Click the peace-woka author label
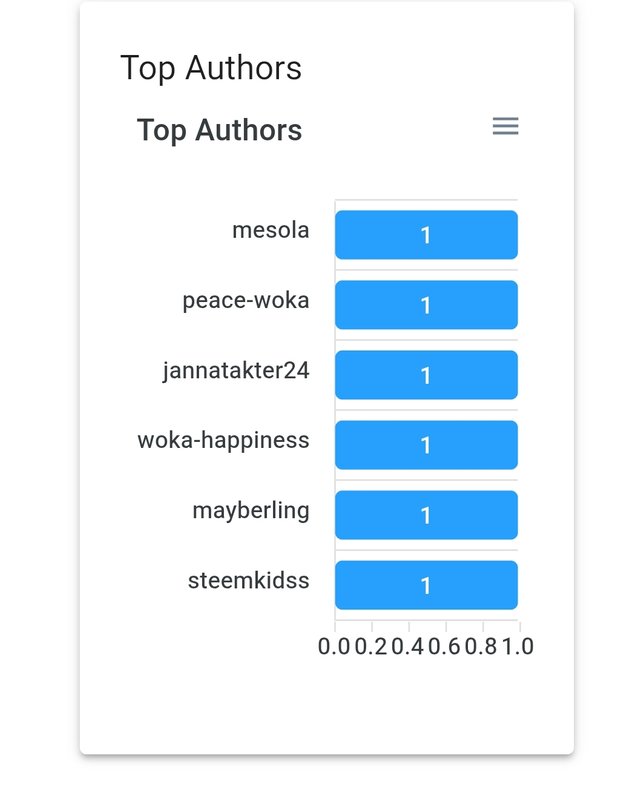The image size is (640, 800). point(246,301)
